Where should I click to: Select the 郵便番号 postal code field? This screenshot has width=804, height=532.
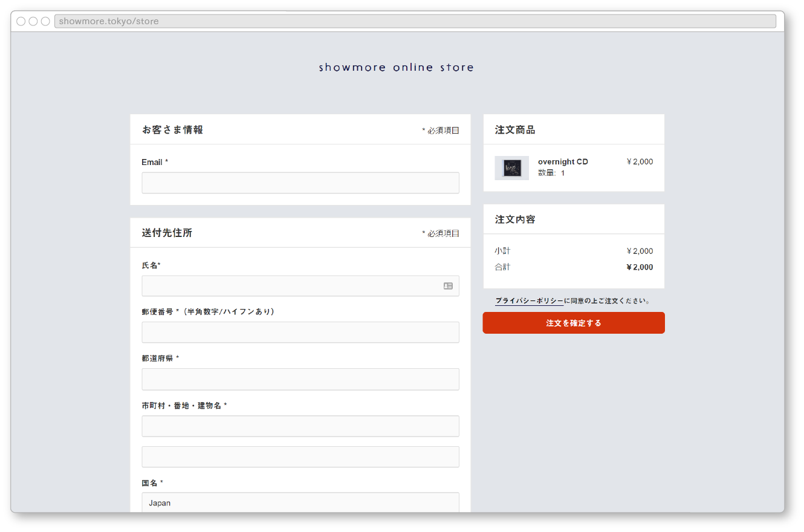300,332
